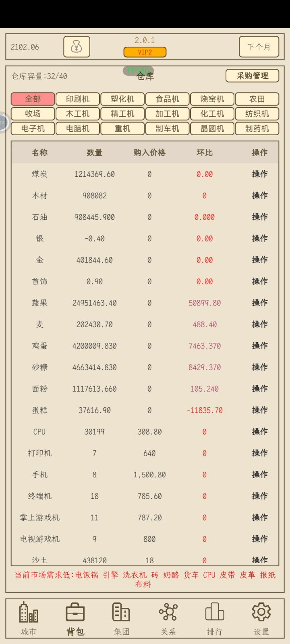Open the 集团 group building icon
The height and width of the screenshot is (644, 290).
pyautogui.click(x=121, y=612)
